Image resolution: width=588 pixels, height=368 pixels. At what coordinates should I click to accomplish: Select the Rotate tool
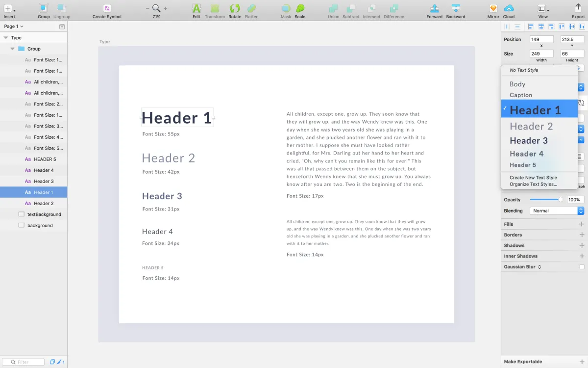click(x=235, y=10)
